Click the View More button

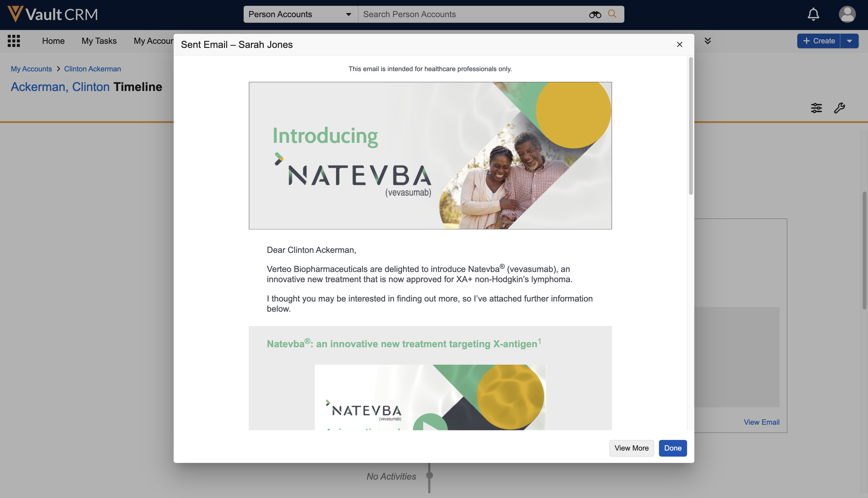click(x=631, y=448)
